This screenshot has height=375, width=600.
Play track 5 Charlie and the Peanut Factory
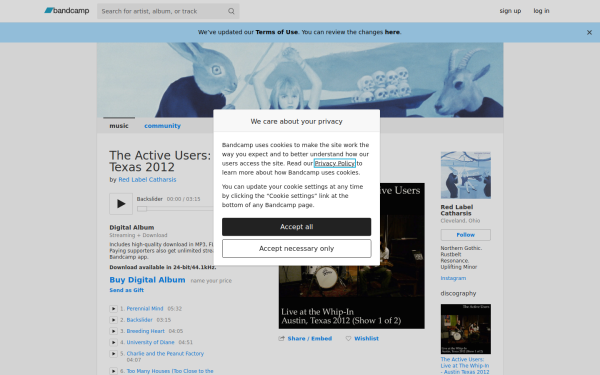(113, 354)
